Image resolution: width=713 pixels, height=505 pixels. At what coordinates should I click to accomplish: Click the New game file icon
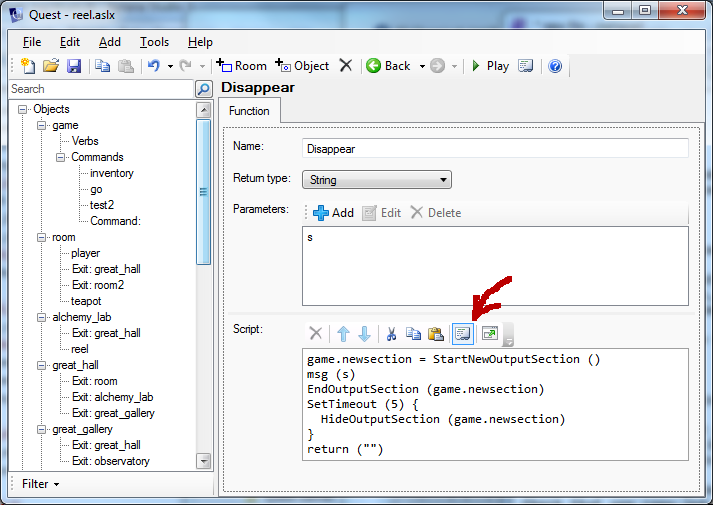pyautogui.click(x=29, y=66)
